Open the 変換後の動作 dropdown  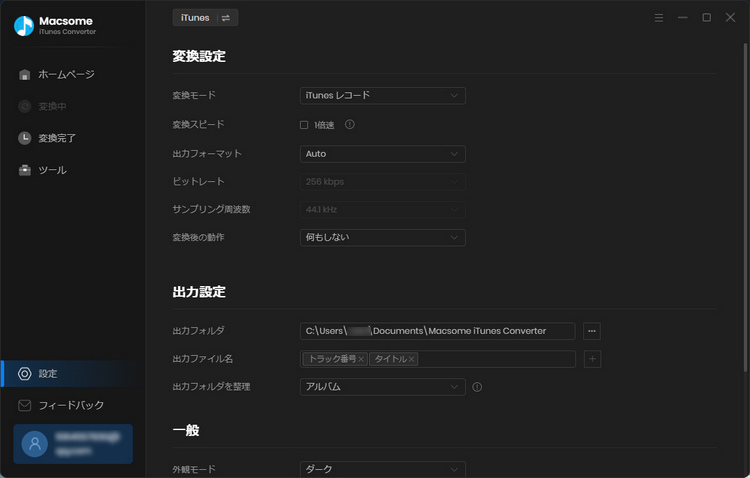383,238
